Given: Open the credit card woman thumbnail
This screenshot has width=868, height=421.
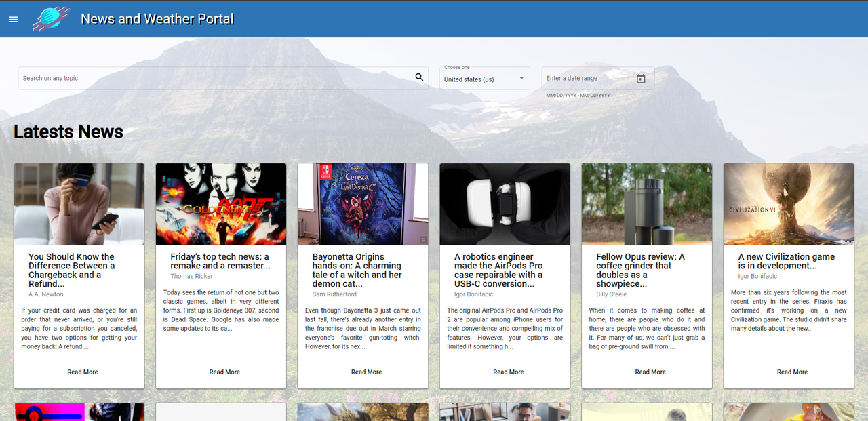Looking at the screenshot, I should [79, 204].
